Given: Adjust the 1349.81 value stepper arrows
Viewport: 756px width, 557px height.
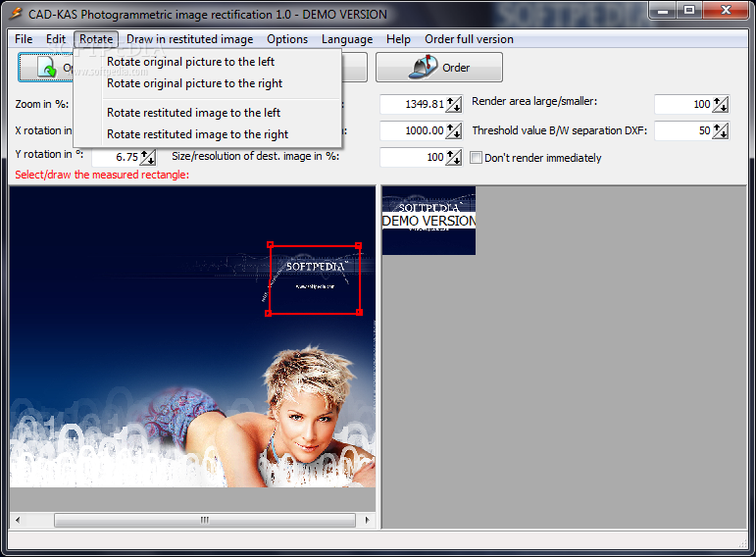Looking at the screenshot, I should (454, 104).
